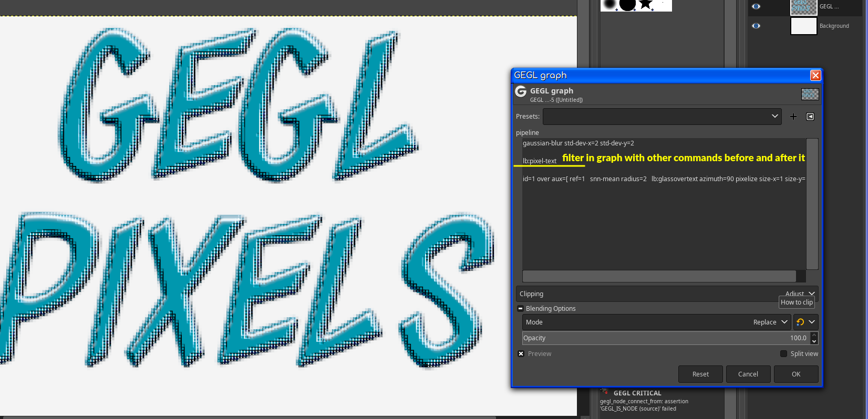
Task: Collapse the Blending Options section
Action: click(x=520, y=309)
